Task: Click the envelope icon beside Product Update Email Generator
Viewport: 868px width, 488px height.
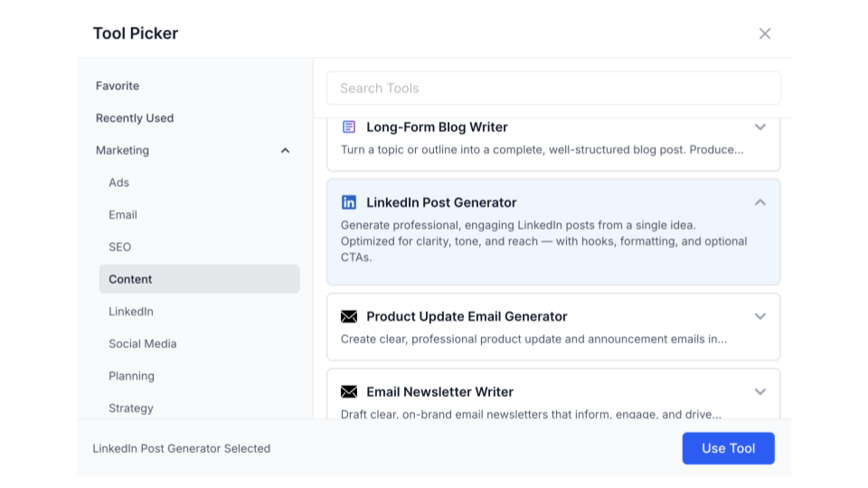Action: [349, 316]
